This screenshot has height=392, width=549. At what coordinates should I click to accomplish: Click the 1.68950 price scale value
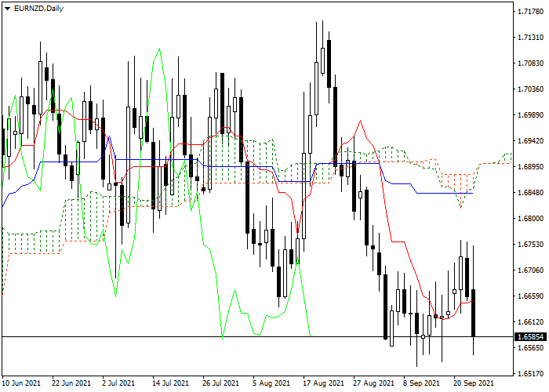coord(530,167)
